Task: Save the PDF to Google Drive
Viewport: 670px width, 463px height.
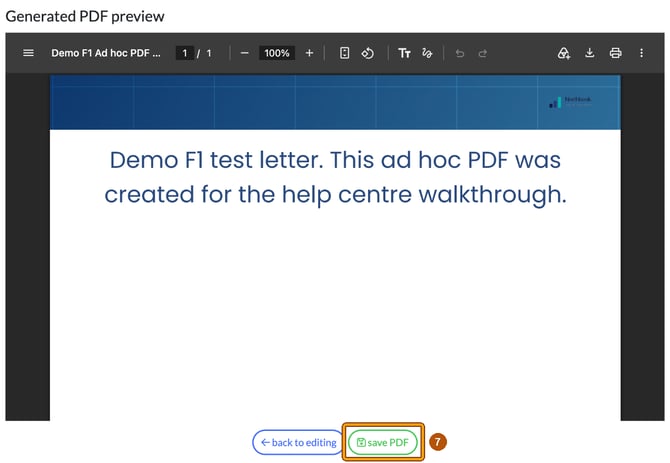Action: (x=564, y=53)
